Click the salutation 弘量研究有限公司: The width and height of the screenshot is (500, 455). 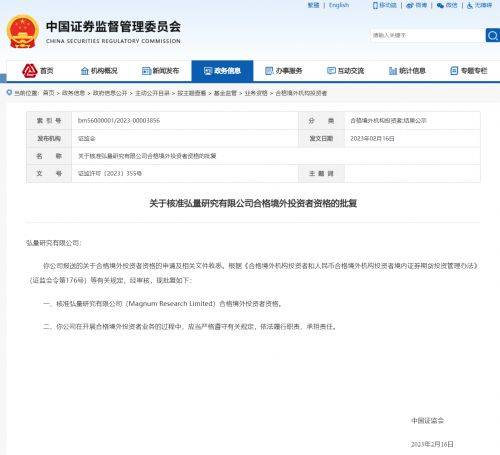coord(54,243)
